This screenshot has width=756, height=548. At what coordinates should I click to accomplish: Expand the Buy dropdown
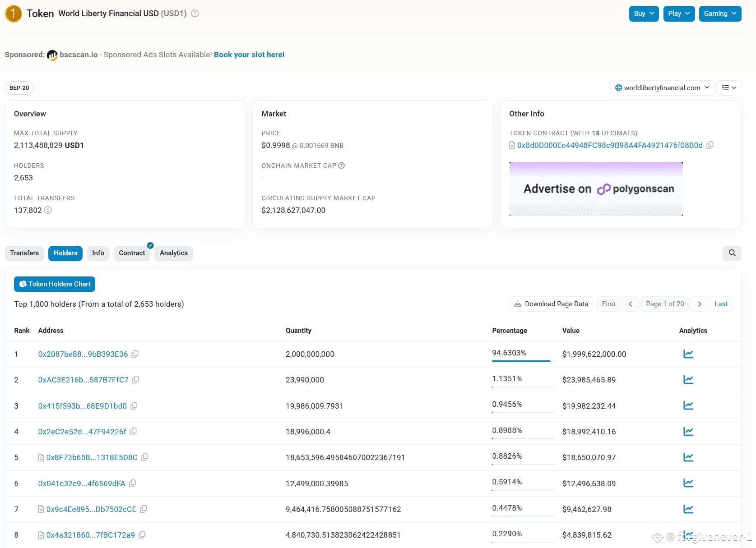644,14
